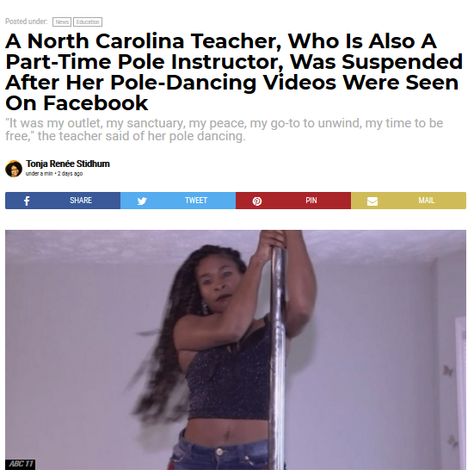Click the gray subtitle quote text
The image size is (474, 476).
pos(224,130)
